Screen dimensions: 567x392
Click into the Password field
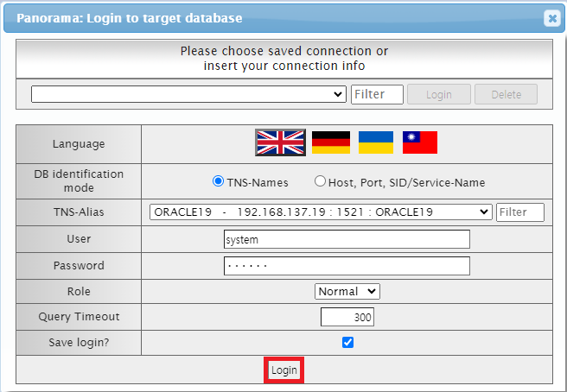[x=347, y=266]
